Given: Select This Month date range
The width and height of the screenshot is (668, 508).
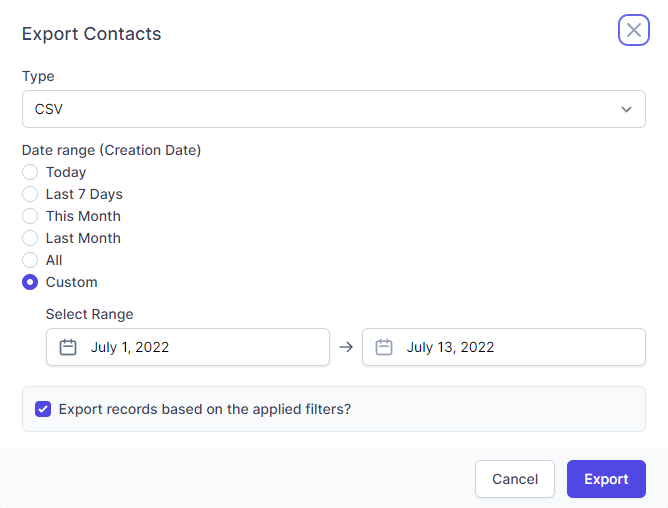Looking at the screenshot, I should (30, 216).
